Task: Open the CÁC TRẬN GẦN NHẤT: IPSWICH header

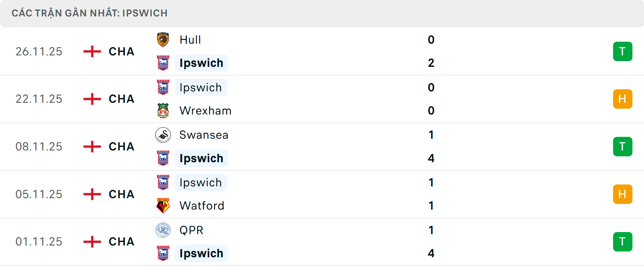Action: pos(90,13)
